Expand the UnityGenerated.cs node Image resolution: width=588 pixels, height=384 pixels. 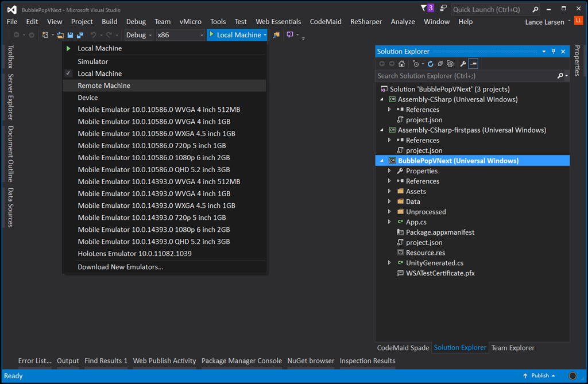[389, 263]
